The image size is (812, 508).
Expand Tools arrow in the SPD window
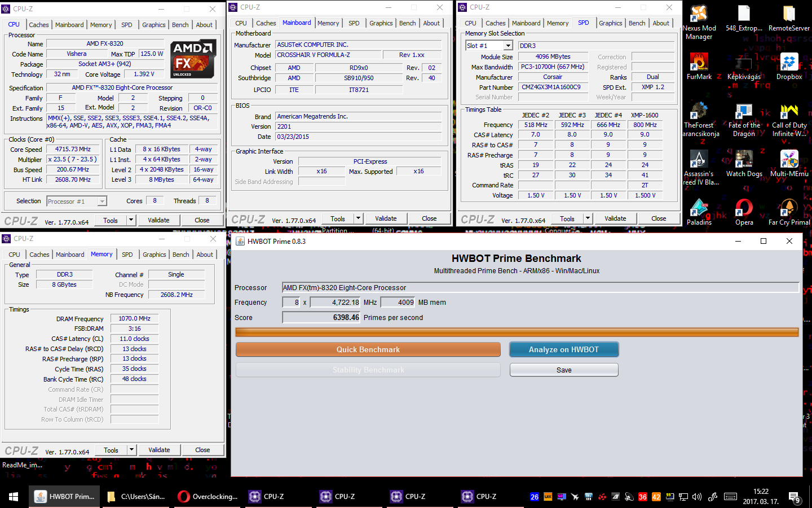pos(588,218)
